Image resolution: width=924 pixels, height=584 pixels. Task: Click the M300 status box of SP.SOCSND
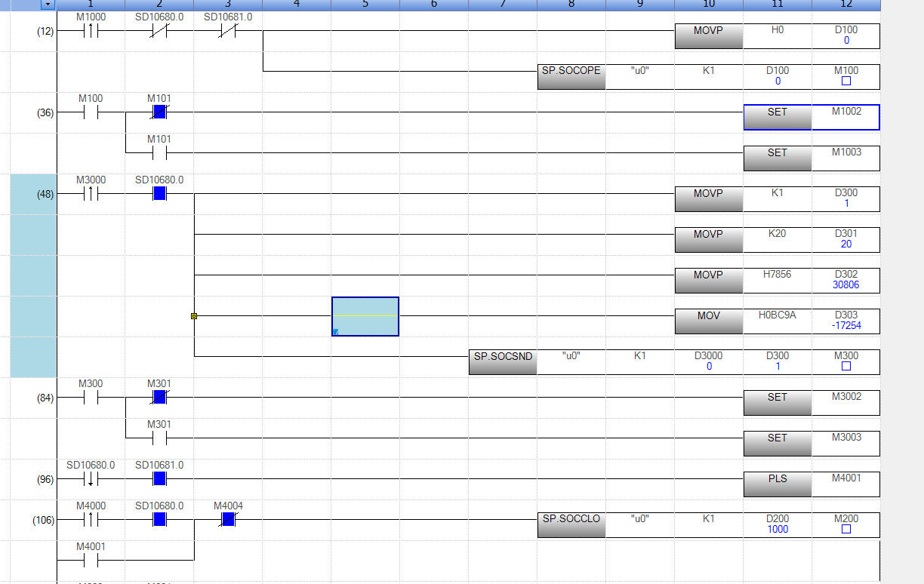(x=845, y=366)
